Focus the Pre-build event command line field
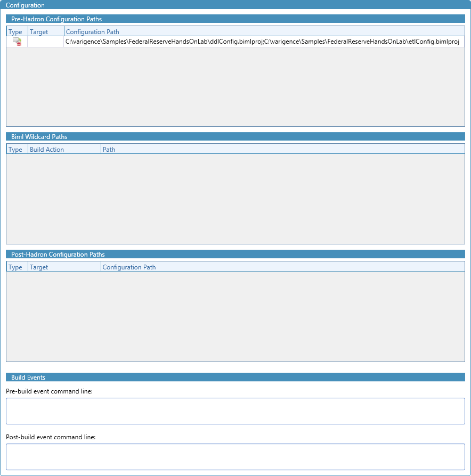Screen dimensions: 471x476 [x=235, y=411]
